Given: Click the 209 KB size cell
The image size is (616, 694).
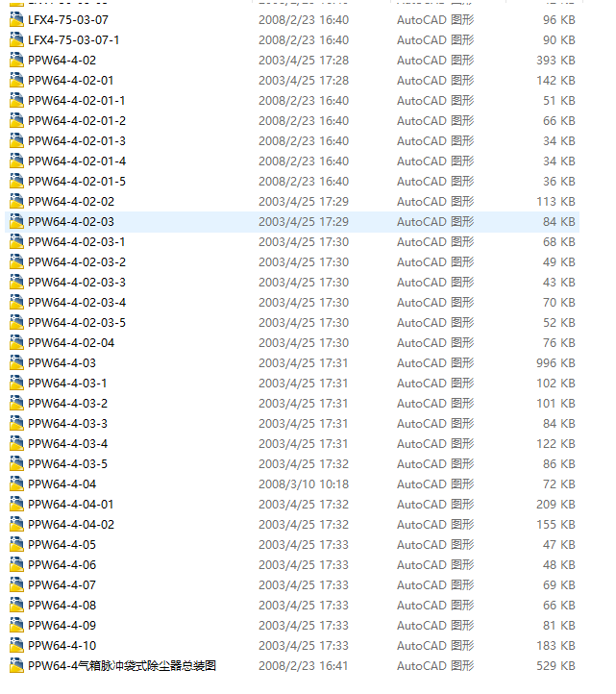Looking at the screenshot, I should 555,505.
